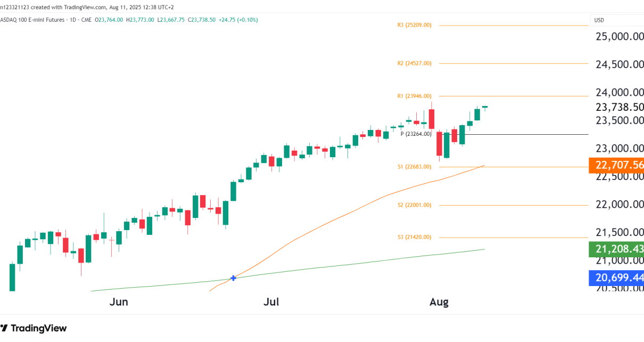Viewport: 644px width, 342px height.
Task: Click the Jun label on time axis
Action: point(119,302)
